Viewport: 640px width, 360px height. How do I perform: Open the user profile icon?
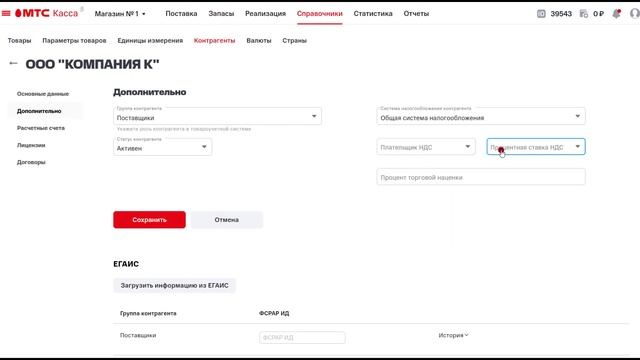[x=635, y=13]
